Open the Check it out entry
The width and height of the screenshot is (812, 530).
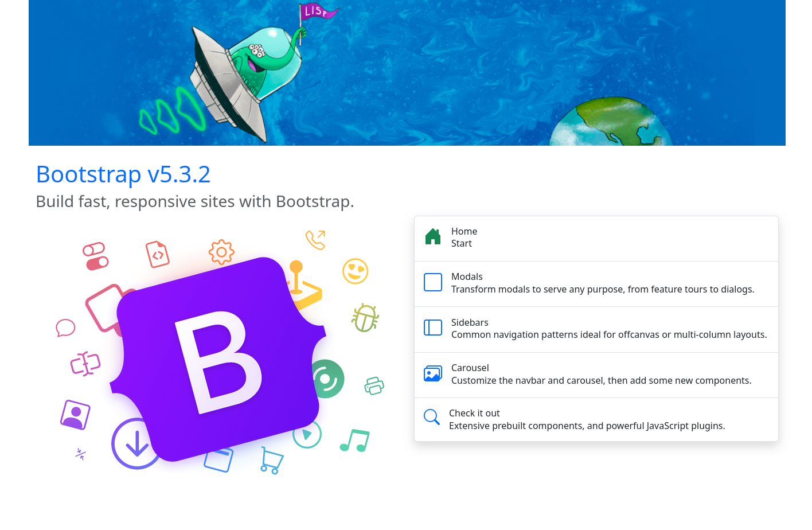(596, 420)
